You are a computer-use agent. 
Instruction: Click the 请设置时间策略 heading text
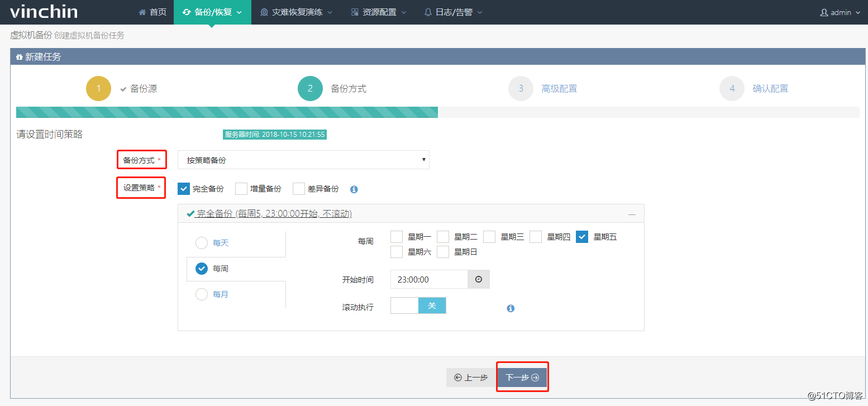pyautogui.click(x=49, y=135)
